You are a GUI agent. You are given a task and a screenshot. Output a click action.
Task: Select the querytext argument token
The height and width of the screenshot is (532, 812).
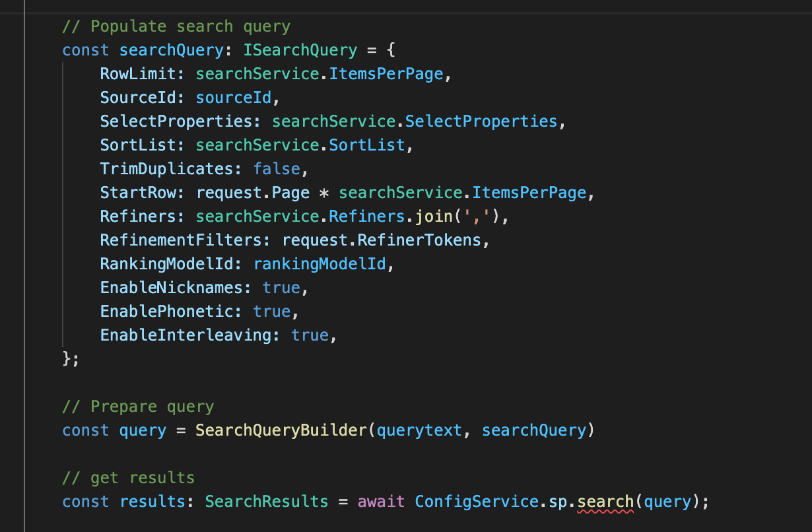click(x=419, y=430)
